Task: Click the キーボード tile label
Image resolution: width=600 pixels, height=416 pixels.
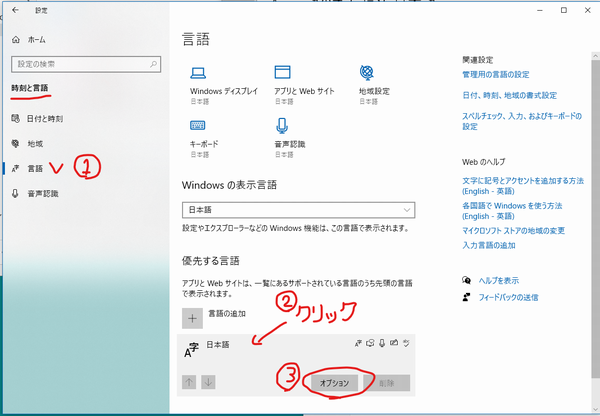Action: [204, 144]
